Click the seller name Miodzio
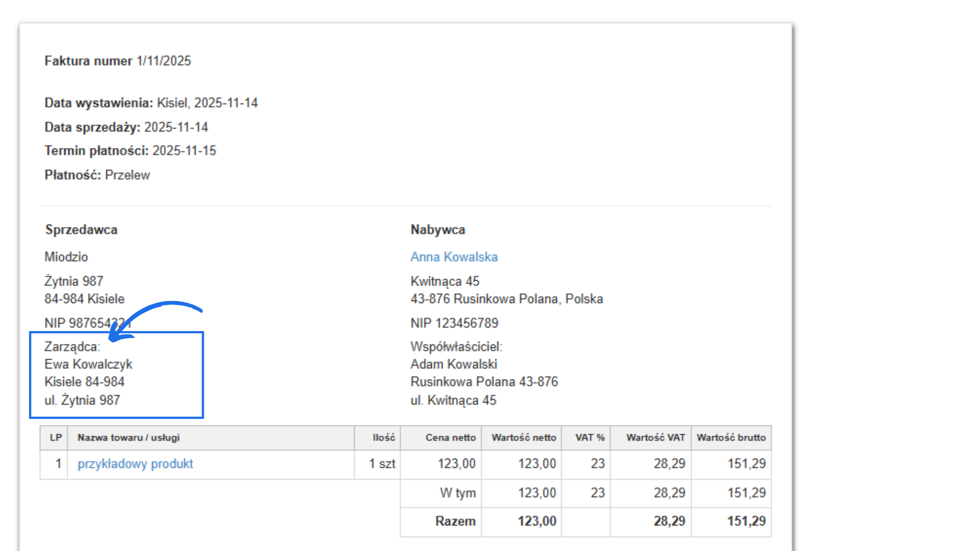The height and width of the screenshot is (551, 980). (x=66, y=257)
